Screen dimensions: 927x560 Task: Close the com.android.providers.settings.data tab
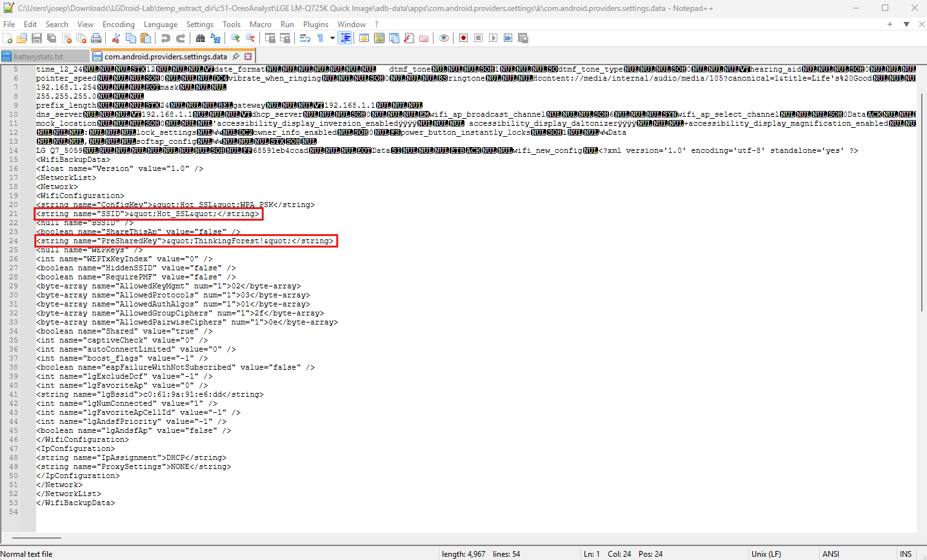click(x=248, y=56)
